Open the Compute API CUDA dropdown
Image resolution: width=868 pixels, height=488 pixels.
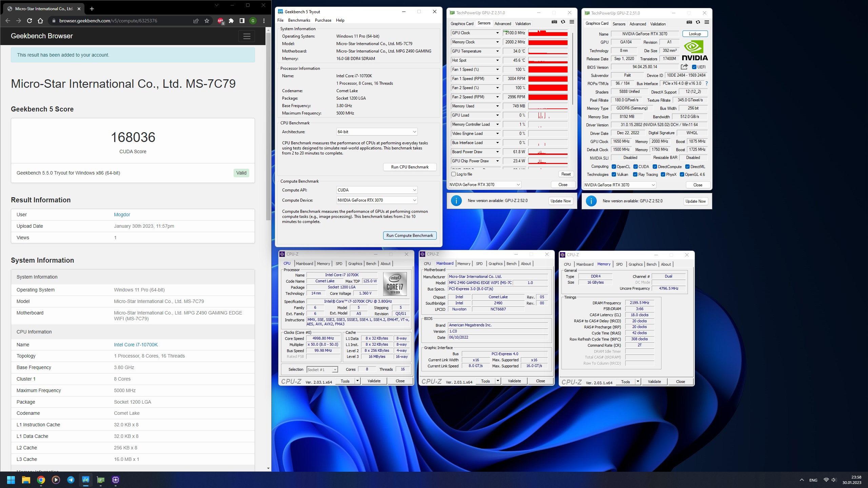(377, 190)
